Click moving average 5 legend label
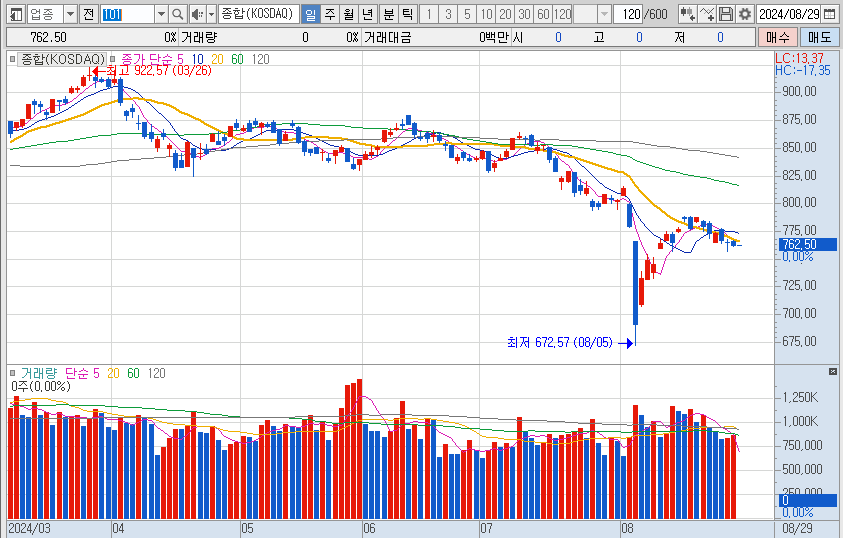The height and width of the screenshot is (538, 843). (x=181, y=59)
